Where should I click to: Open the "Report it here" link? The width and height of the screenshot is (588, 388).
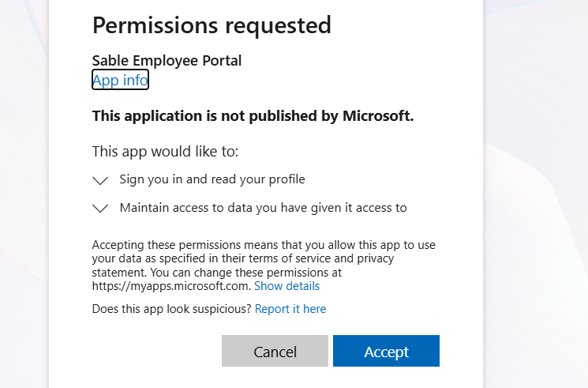tap(290, 309)
